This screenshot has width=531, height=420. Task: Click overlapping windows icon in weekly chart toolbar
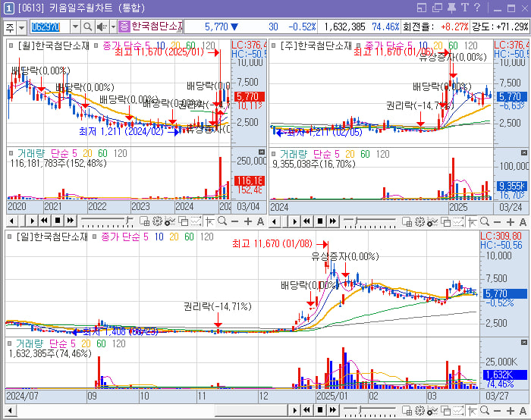tap(446, 222)
